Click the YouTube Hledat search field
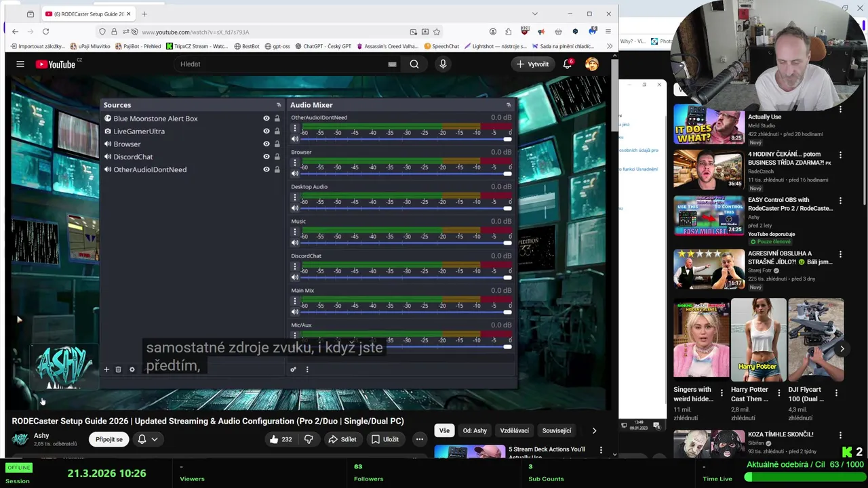Image resolution: width=868 pixels, height=488 pixels. [x=288, y=64]
